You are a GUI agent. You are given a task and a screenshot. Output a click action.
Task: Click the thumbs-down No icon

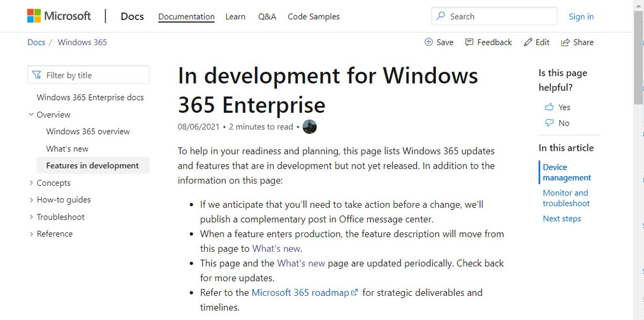point(549,123)
